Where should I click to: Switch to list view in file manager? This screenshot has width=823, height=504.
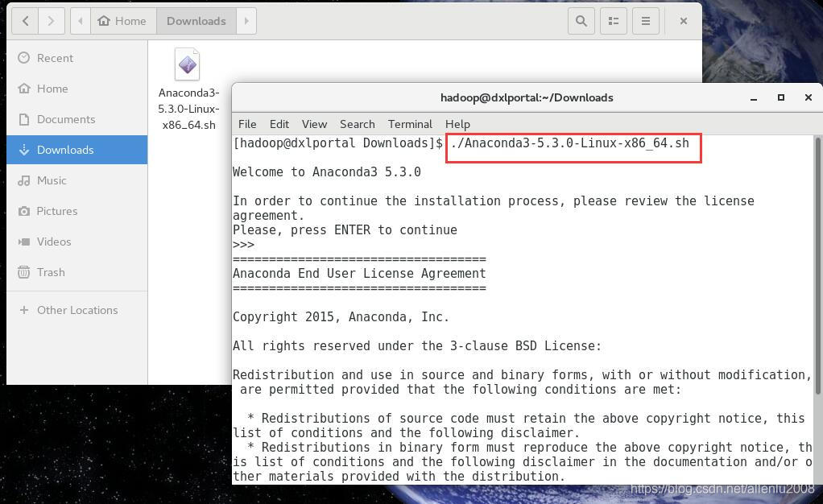coord(614,21)
